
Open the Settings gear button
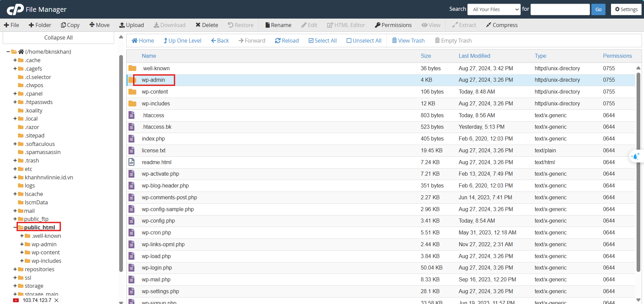[x=626, y=9]
